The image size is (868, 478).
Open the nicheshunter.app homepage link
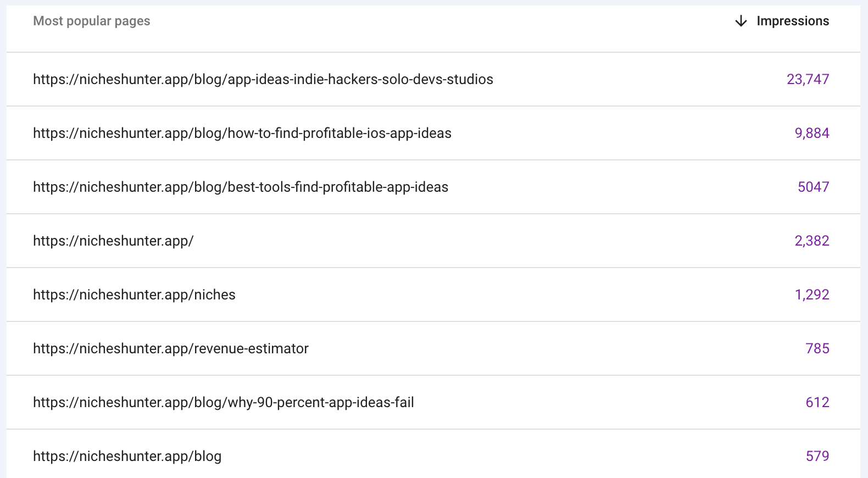click(114, 241)
